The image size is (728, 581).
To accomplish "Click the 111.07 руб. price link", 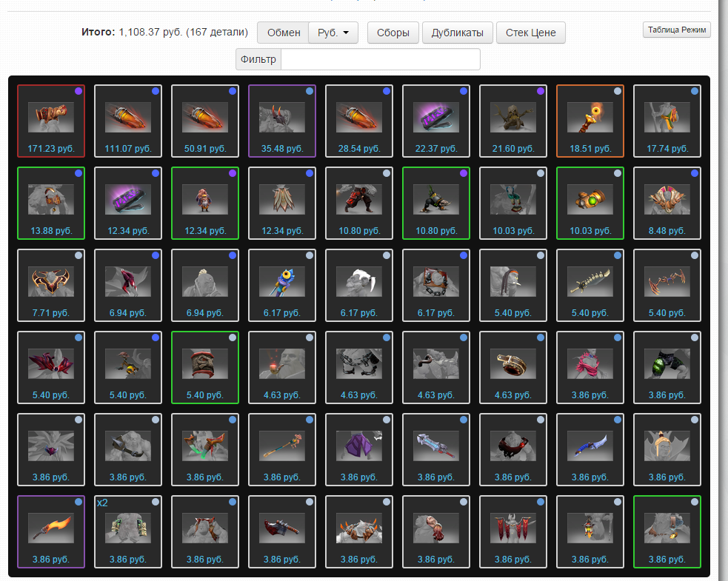I will point(128,149).
